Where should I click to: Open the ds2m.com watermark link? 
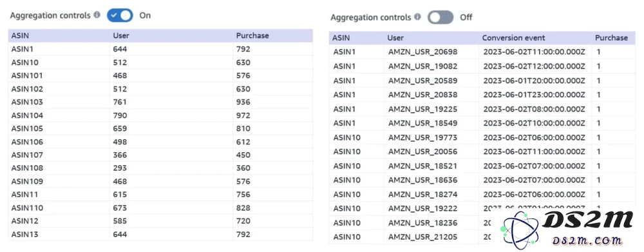587,241
